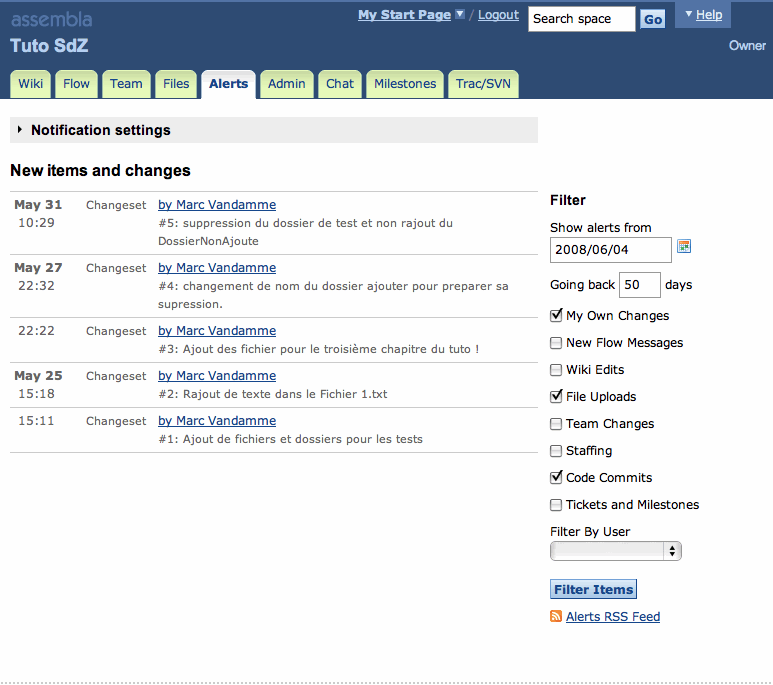773x685 pixels.
Task: Open the calendar date picker icon
Action: (x=684, y=247)
